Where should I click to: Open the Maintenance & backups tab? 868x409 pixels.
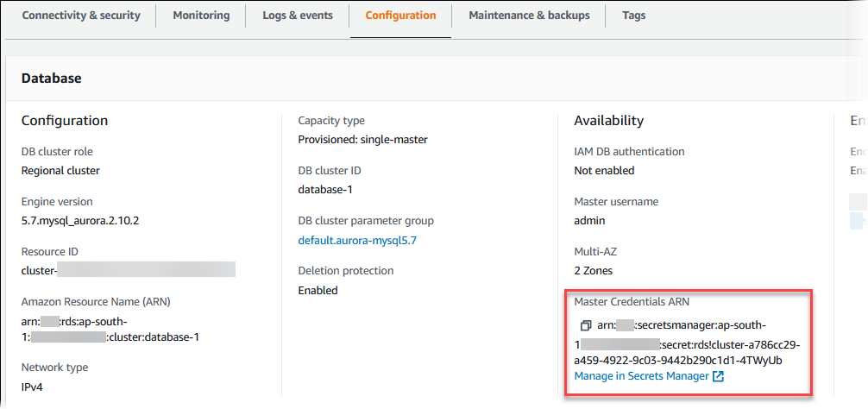[529, 16]
